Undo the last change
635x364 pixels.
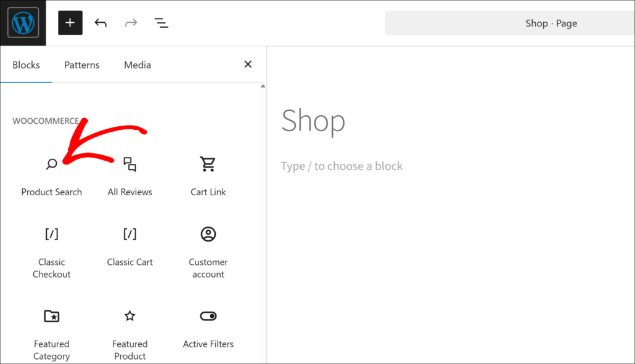pos(100,23)
